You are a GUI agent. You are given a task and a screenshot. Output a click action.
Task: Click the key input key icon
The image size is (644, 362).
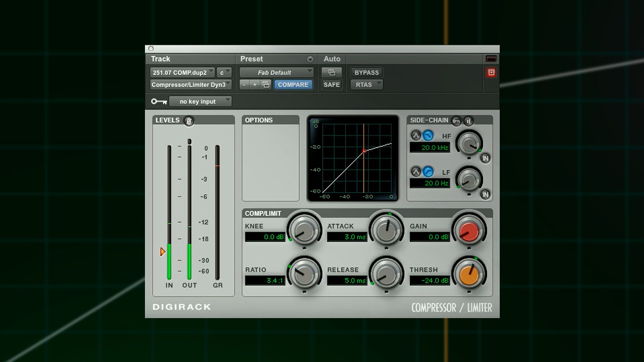coord(159,101)
